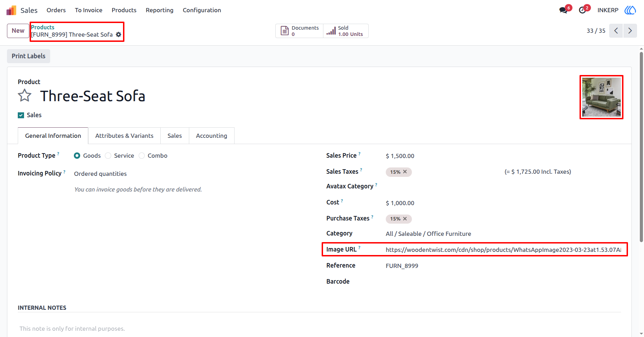This screenshot has width=644, height=337.
Task: Open the Documents smart button
Action: 299,31
